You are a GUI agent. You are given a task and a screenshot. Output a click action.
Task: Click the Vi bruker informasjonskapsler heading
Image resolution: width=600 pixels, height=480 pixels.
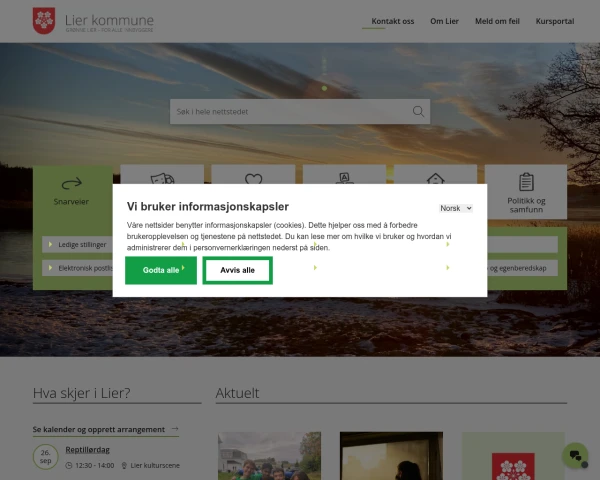[x=208, y=207]
